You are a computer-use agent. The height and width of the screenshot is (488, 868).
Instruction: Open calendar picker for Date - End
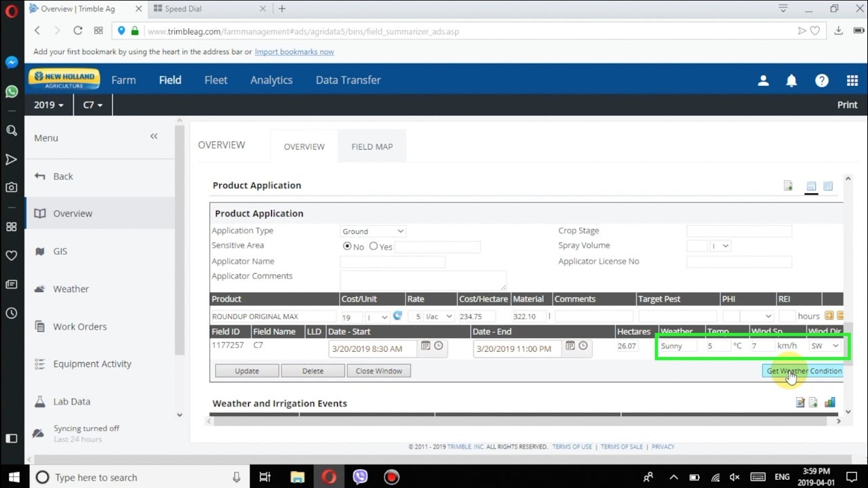570,346
